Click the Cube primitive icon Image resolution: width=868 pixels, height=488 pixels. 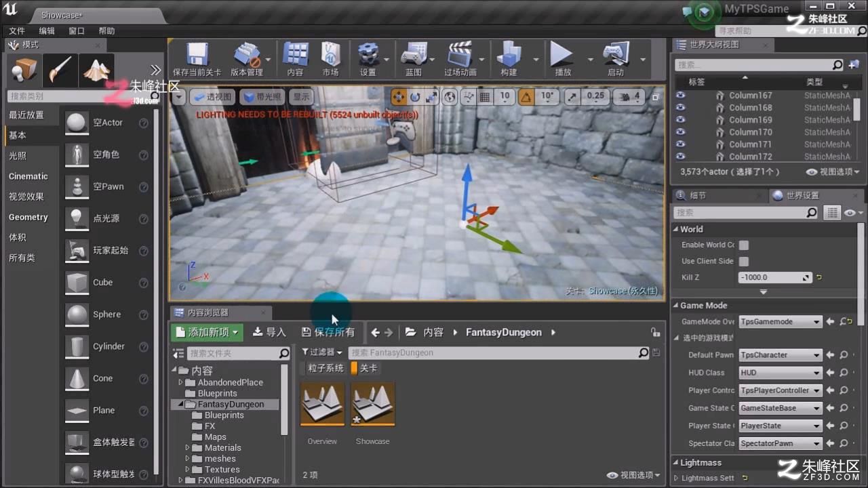point(77,282)
